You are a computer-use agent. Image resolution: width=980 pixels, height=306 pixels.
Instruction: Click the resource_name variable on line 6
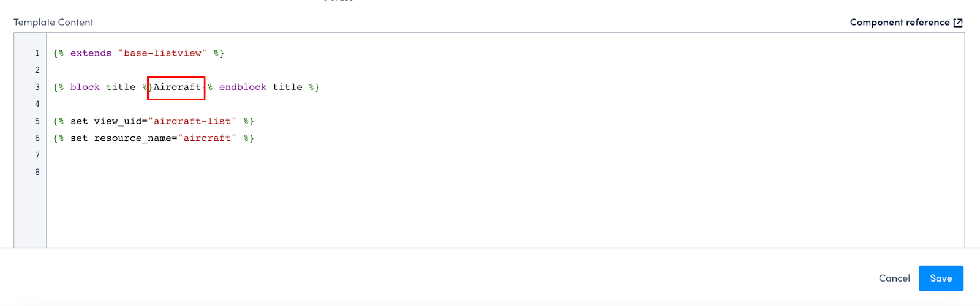[132, 138]
